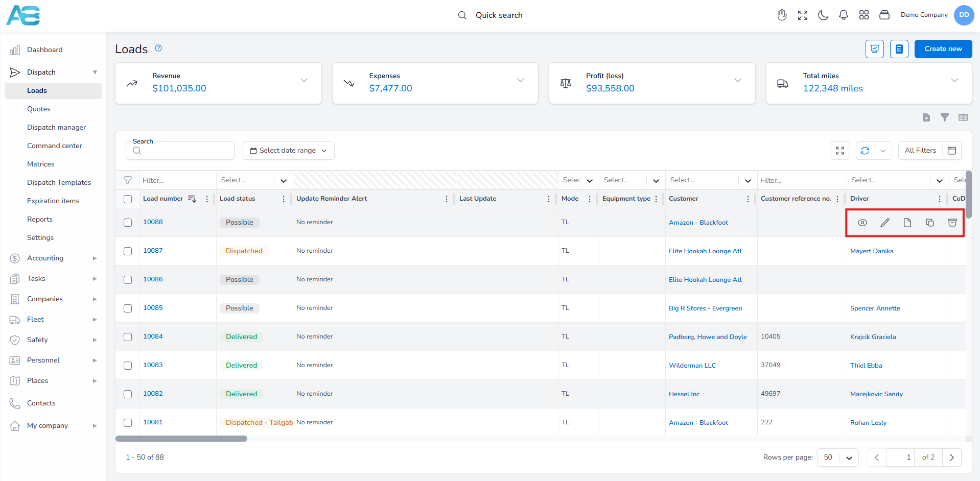Viewport: 980px width, 481px height.
Task: Expand the Total miles card
Action: click(x=954, y=80)
